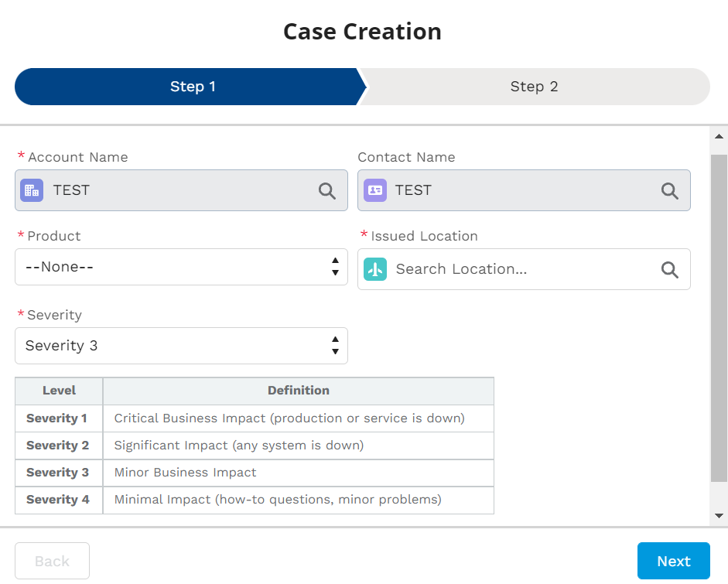Click the magnifier in Contact Name field
The height and width of the screenshot is (584, 728).
tap(669, 191)
